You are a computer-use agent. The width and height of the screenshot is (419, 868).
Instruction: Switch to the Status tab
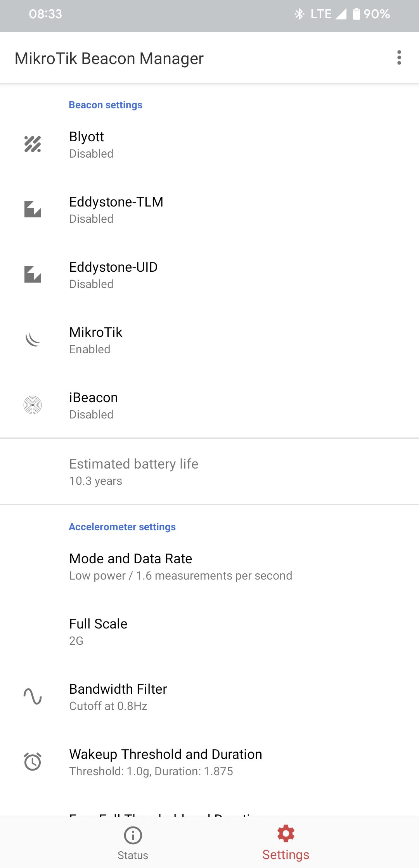point(133,842)
